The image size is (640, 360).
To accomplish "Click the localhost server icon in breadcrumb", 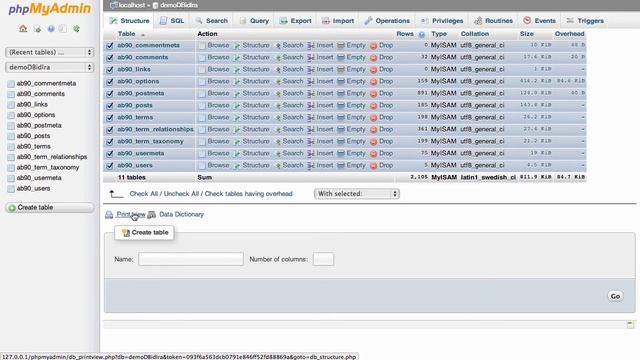I will click(114, 5).
